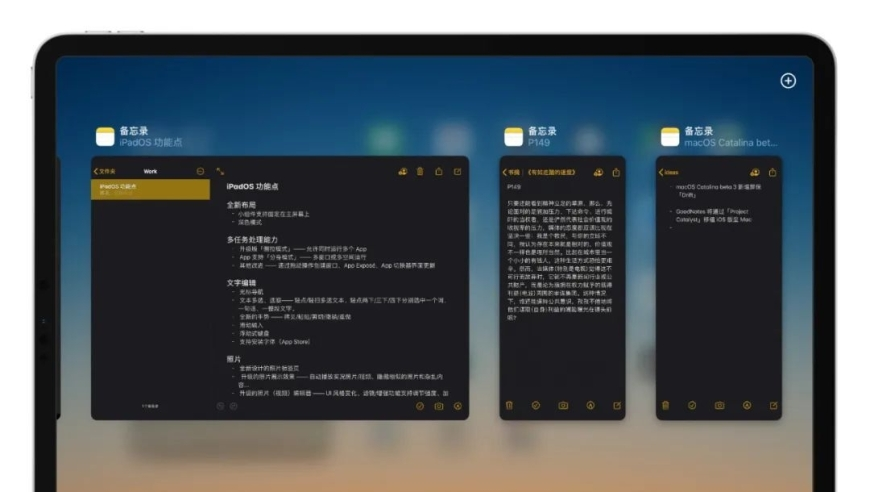Tap markup pen icon in P149 window
The image size is (870, 492).
click(590, 405)
